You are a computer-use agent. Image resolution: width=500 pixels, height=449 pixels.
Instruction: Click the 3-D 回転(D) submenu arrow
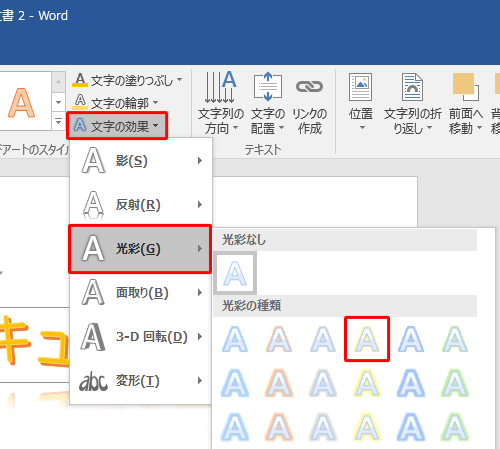coord(200,337)
